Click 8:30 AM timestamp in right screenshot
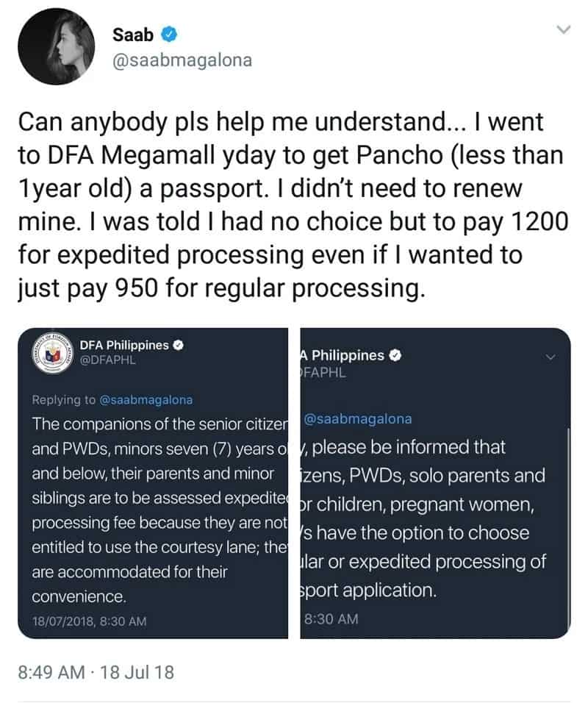 click(x=331, y=619)
